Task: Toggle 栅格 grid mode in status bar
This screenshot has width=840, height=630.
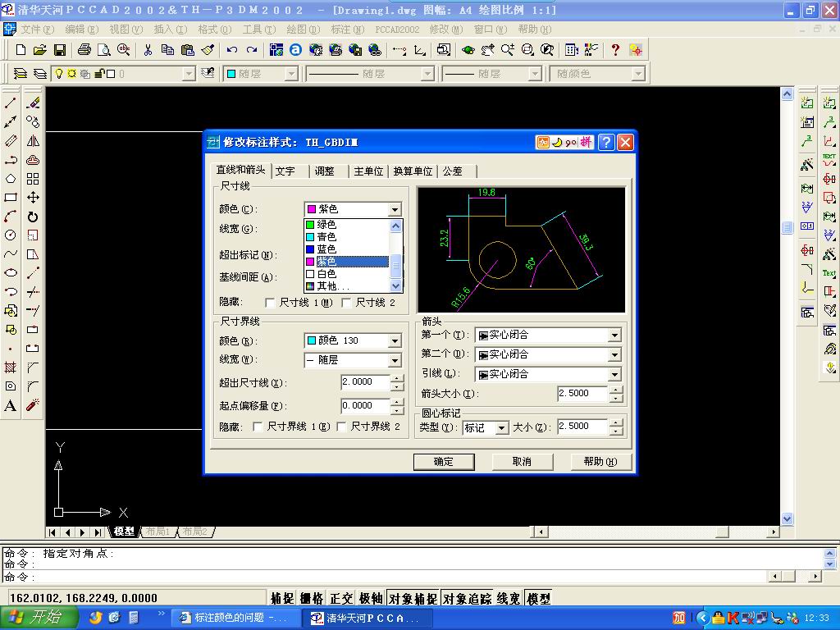Action: [x=311, y=598]
